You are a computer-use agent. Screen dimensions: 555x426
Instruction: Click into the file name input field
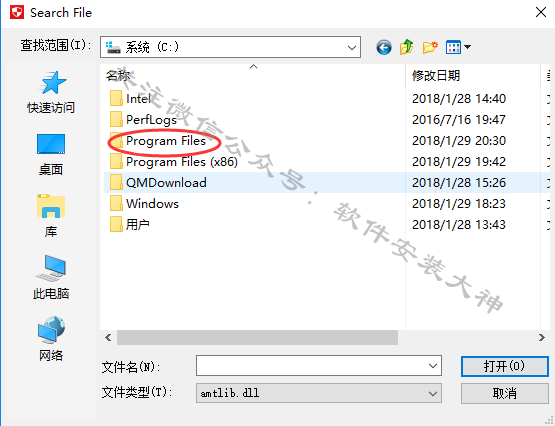[311, 366]
